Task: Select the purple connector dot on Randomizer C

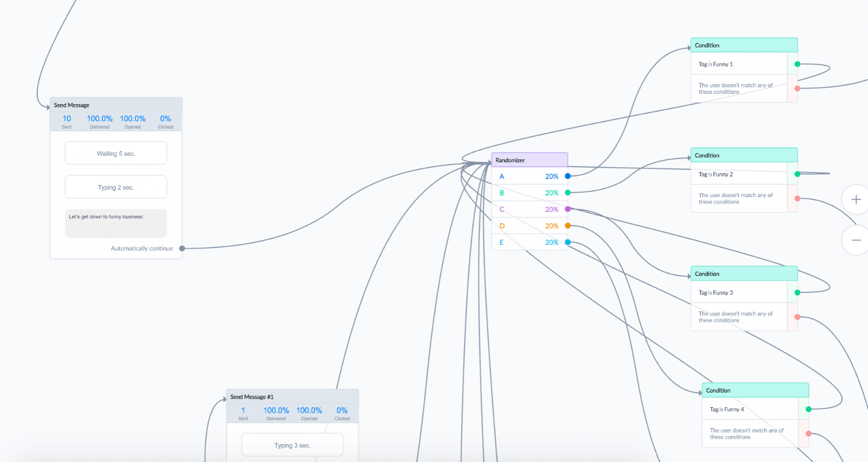Action: point(567,209)
